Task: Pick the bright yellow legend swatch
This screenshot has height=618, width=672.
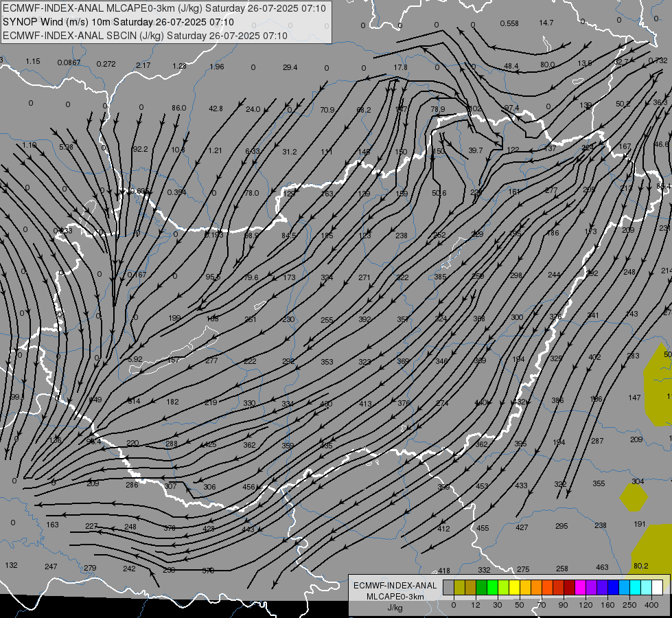Action: point(514,587)
